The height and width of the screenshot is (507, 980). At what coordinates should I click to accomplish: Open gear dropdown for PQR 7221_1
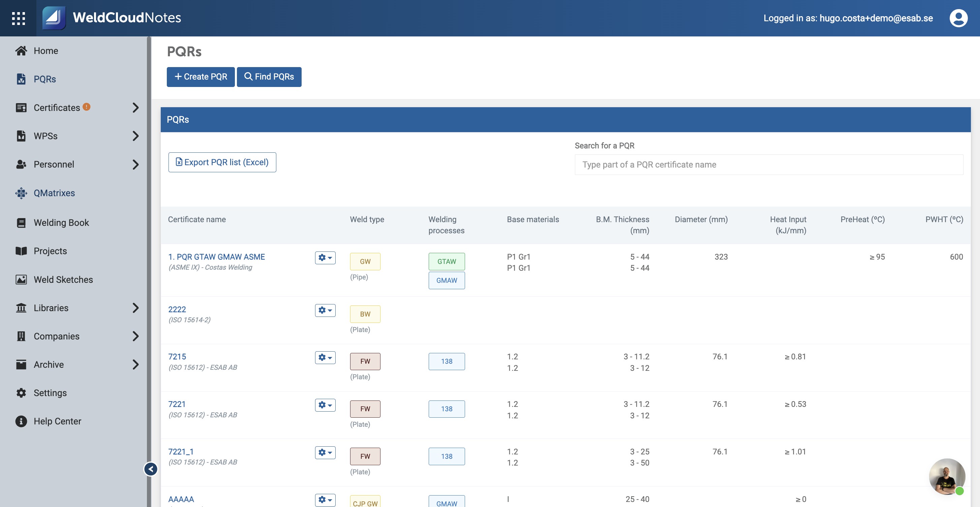325,453
